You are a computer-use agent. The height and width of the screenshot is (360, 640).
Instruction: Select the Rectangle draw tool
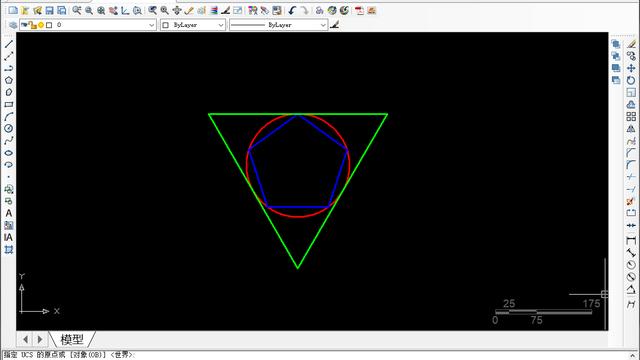click(x=9, y=104)
